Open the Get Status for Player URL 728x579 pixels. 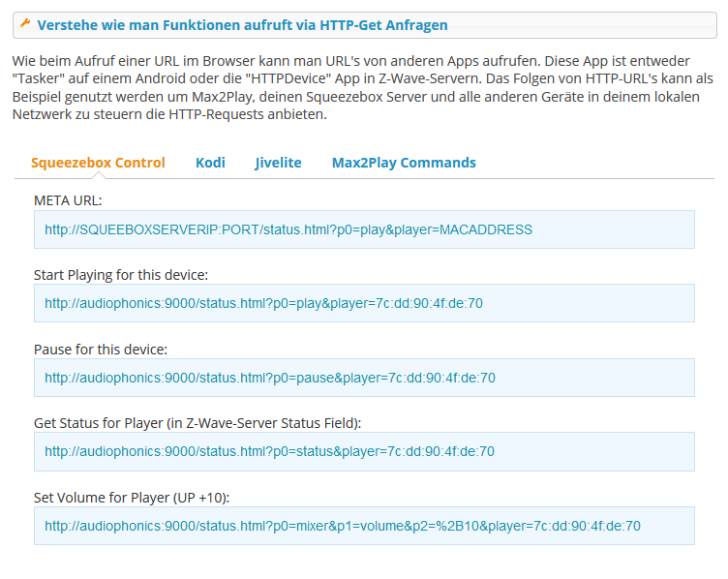coord(269,451)
